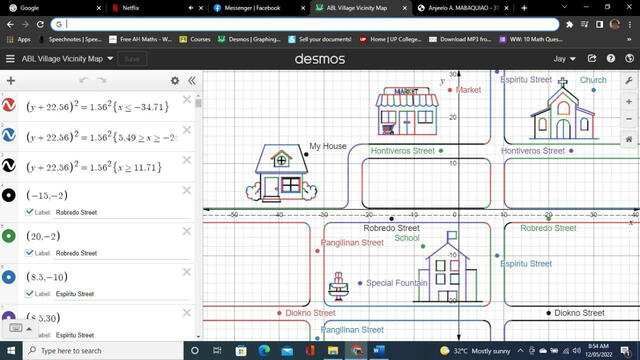Viewport: 640px width, 360px height.
Task: Open File Explorer from the taskbar
Action: pos(333,351)
